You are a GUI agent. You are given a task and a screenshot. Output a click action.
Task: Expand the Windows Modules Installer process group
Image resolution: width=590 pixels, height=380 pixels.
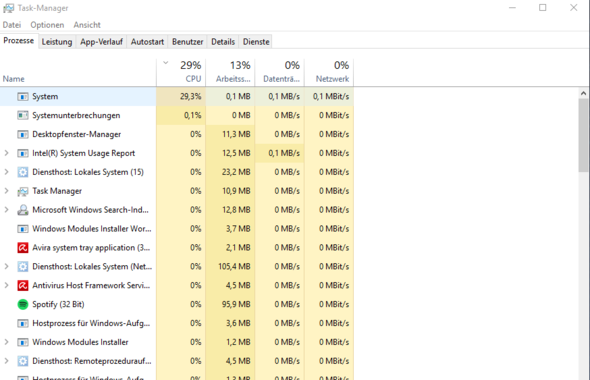[x=6, y=342]
